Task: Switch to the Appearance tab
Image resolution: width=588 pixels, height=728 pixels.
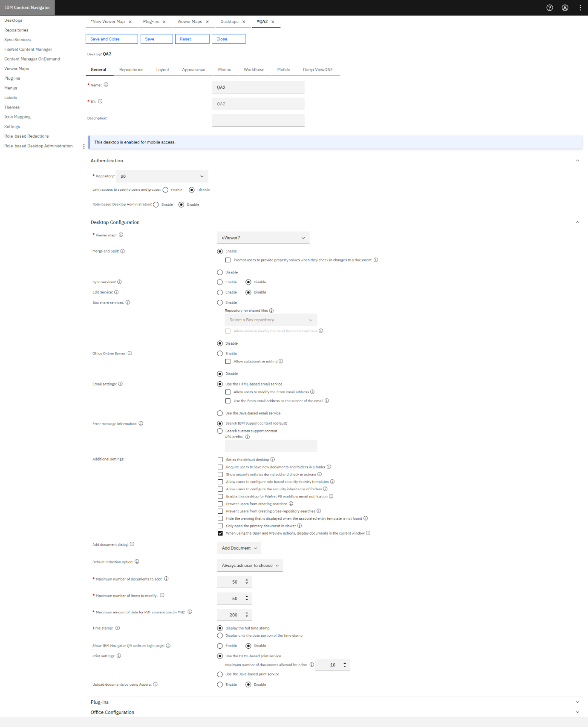Action: (x=193, y=70)
